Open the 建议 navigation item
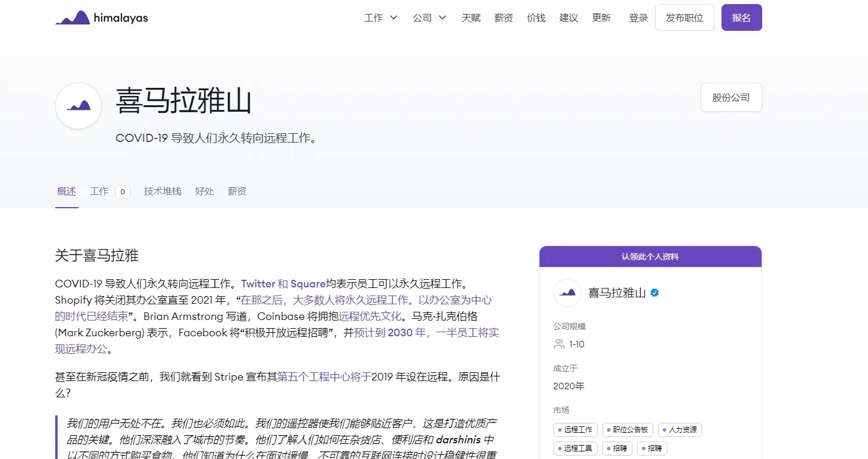This screenshot has height=459, width=868. click(x=569, y=18)
